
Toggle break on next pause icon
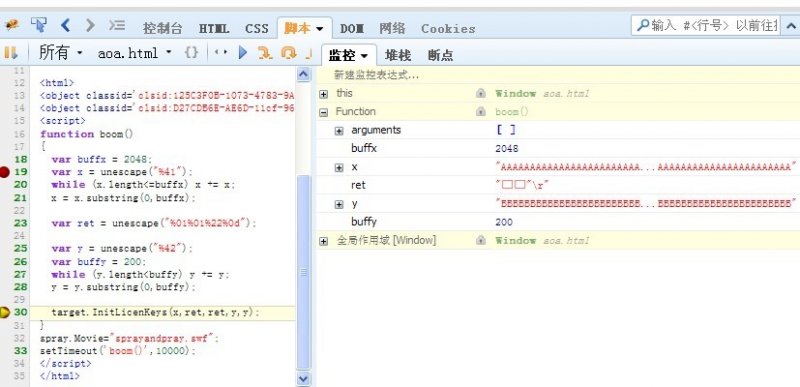[x=10, y=53]
